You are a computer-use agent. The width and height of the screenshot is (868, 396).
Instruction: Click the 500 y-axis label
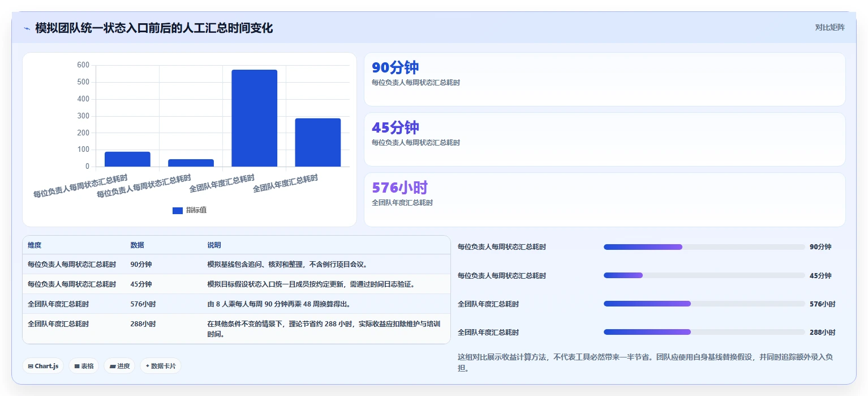coord(83,82)
